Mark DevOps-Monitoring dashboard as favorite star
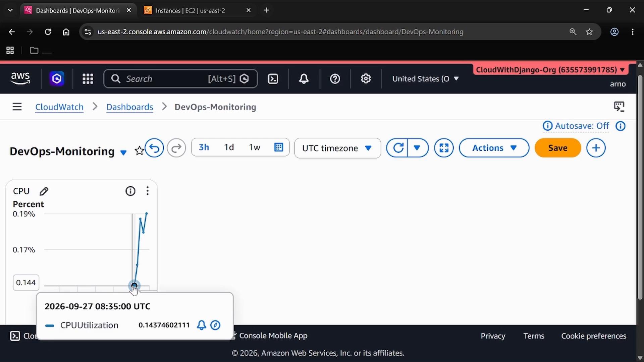 coord(139,151)
